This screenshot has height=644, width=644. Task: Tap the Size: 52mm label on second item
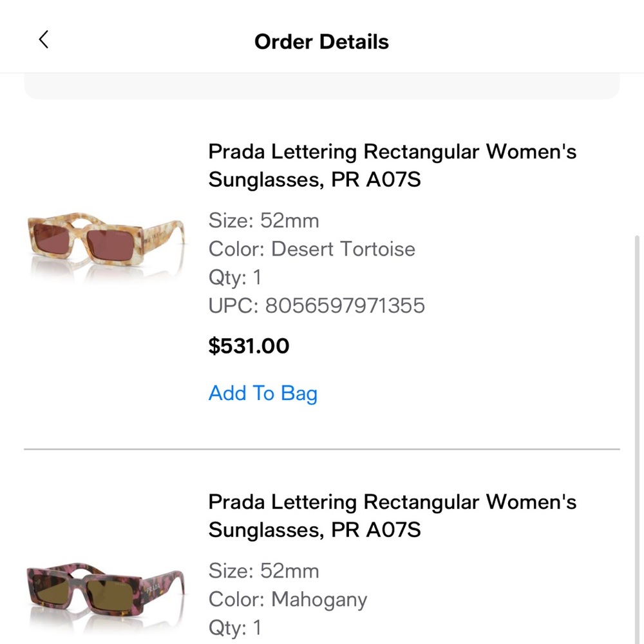point(263,571)
